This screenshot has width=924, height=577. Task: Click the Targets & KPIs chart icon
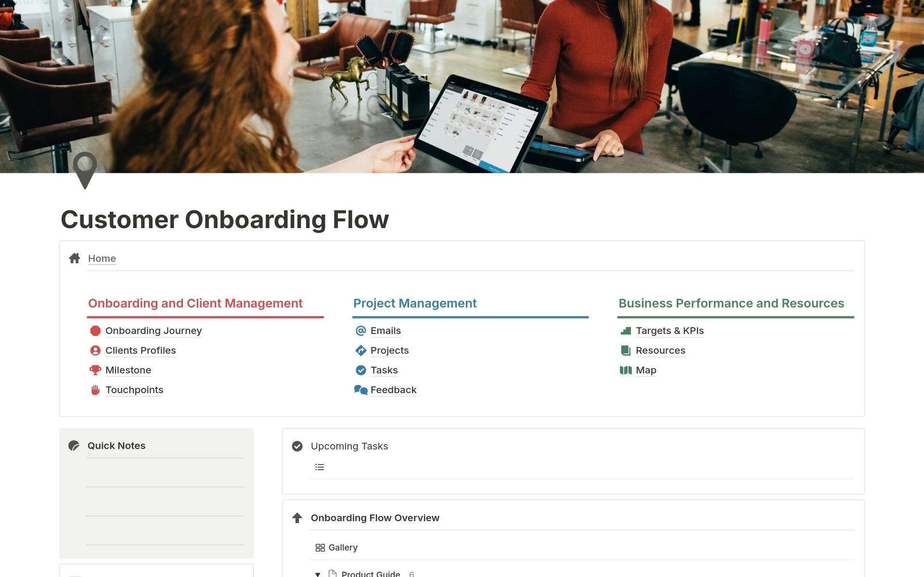(624, 330)
